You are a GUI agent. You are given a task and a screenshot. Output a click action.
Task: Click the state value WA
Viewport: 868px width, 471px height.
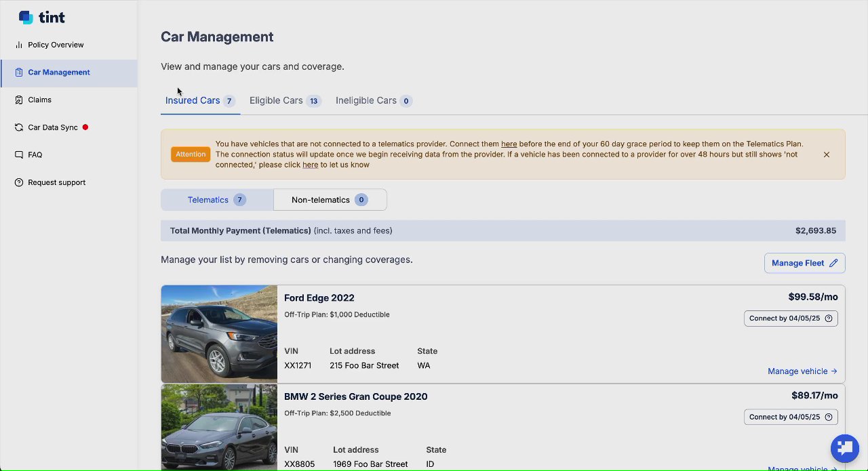(424, 366)
